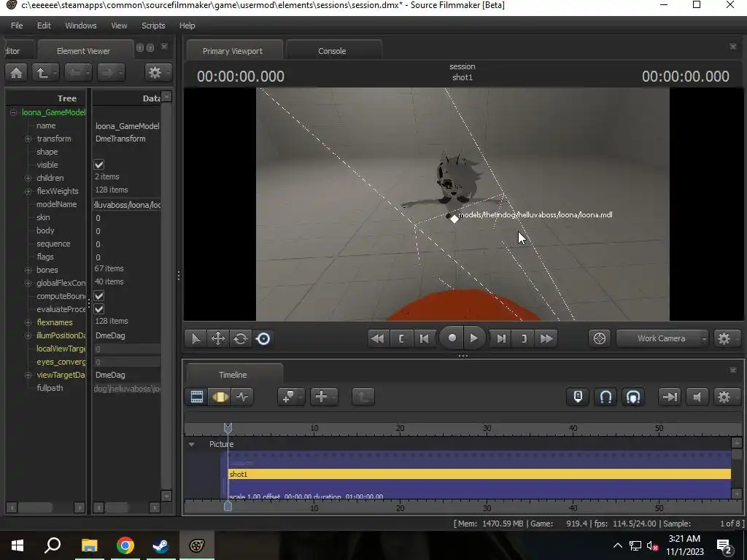
Task: Toggle the computeBounds checkbox
Action: click(x=99, y=296)
